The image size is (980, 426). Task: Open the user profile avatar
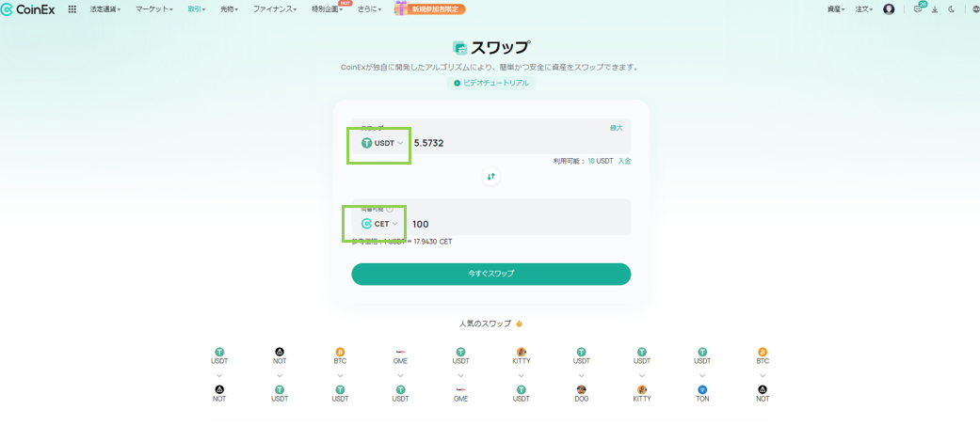pos(889,9)
